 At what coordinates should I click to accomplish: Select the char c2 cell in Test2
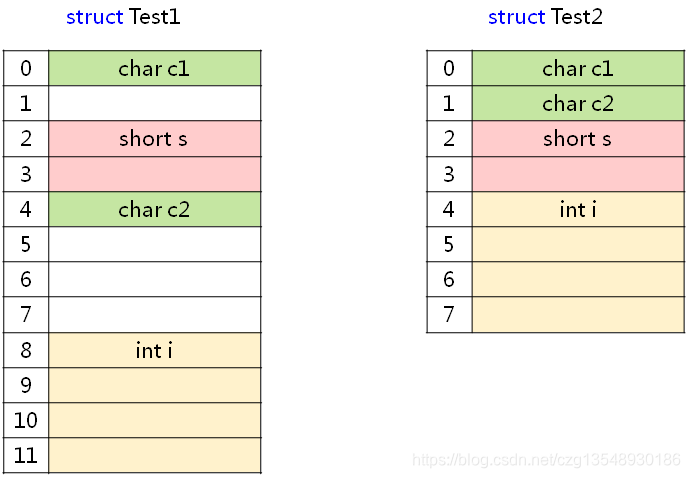[578, 103]
